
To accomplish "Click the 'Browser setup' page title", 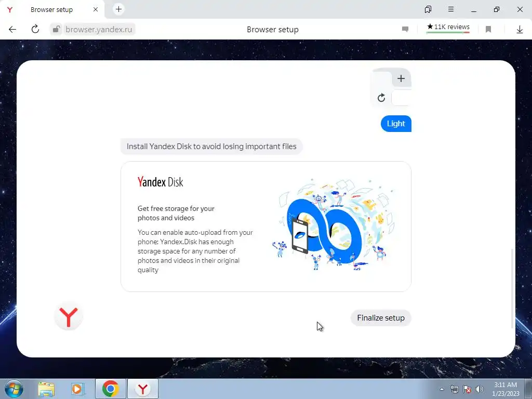I will click(272, 30).
